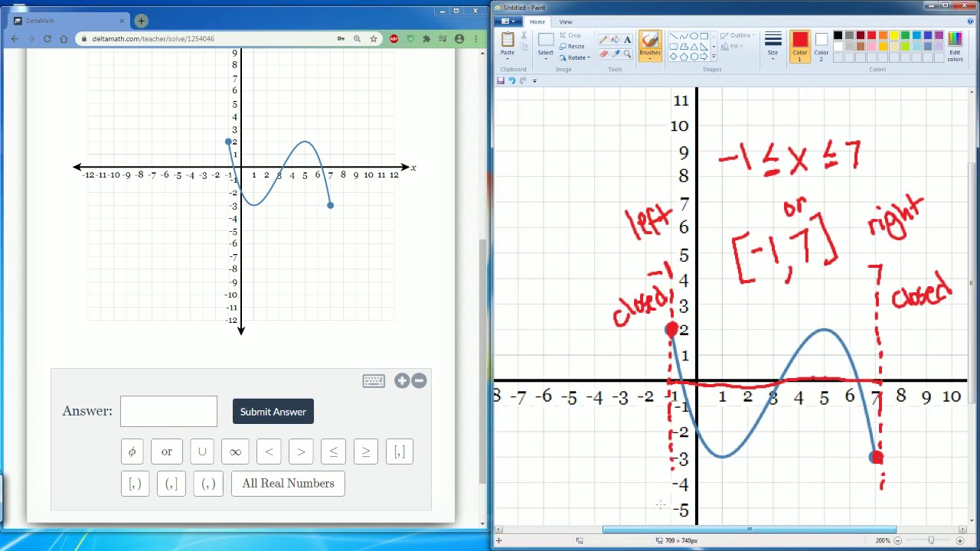980x551 pixels.
Task: Click the Chrome profile avatar icon
Action: 459,38
